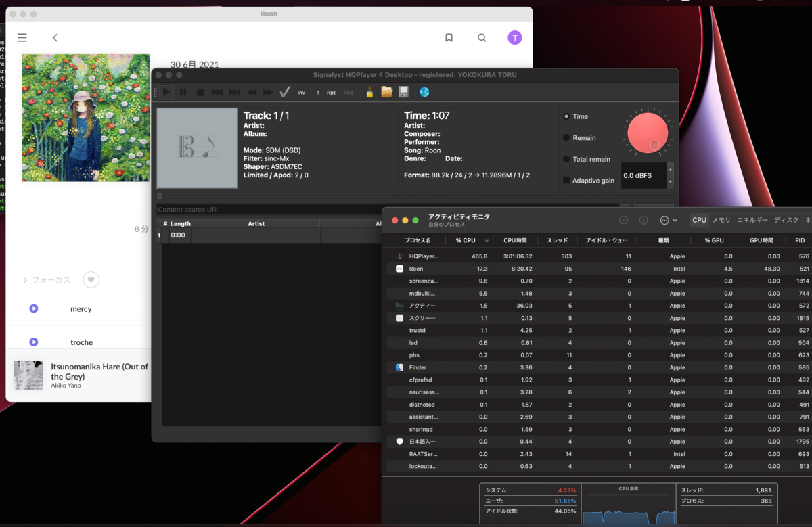Viewport: 812px width, 527px height.
Task: Play the track mercy in Roon
Action: pyautogui.click(x=34, y=308)
